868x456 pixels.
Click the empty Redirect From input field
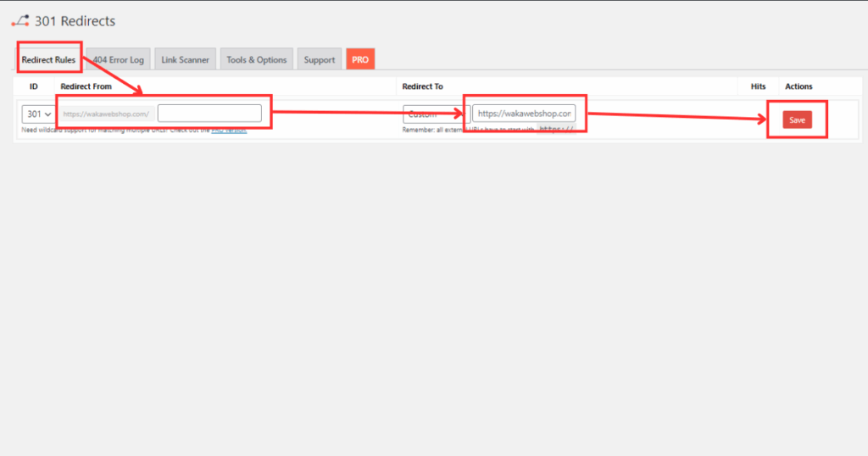[x=209, y=114]
